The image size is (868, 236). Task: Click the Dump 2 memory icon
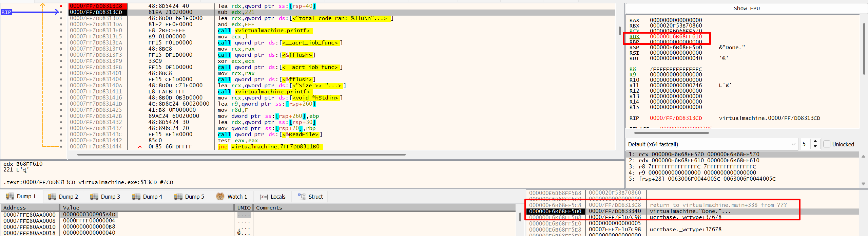tap(52, 197)
